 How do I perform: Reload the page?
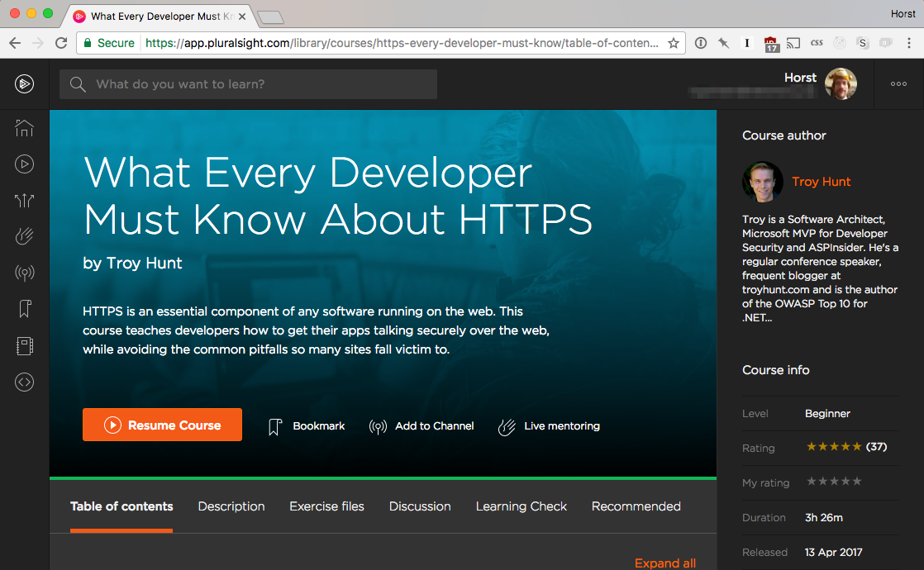pyautogui.click(x=61, y=43)
